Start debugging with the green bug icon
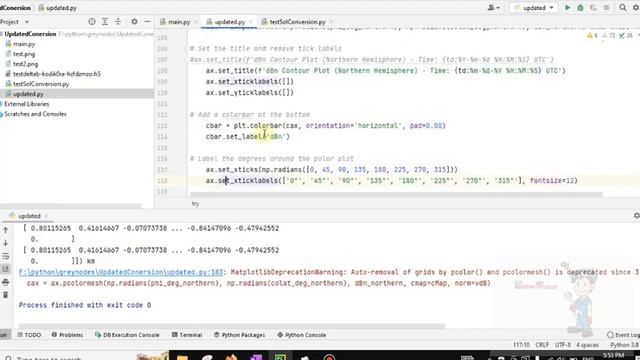Viewport: 640px width, 360px height. click(x=580, y=8)
